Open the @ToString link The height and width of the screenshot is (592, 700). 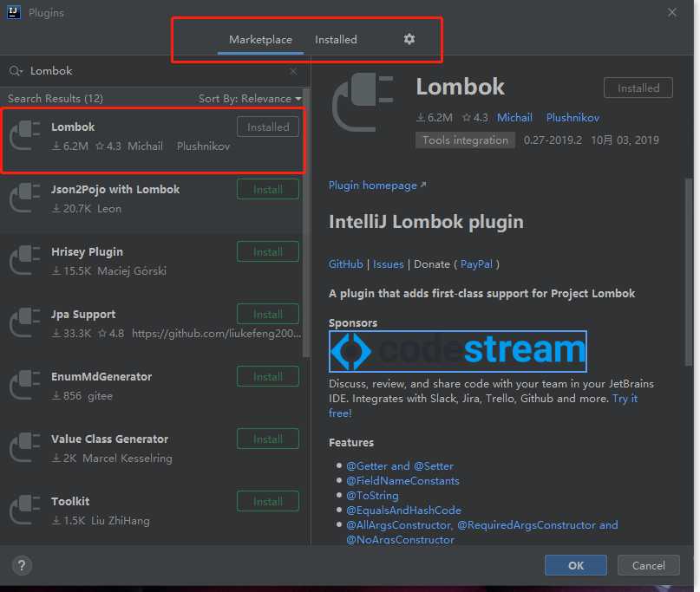(372, 496)
